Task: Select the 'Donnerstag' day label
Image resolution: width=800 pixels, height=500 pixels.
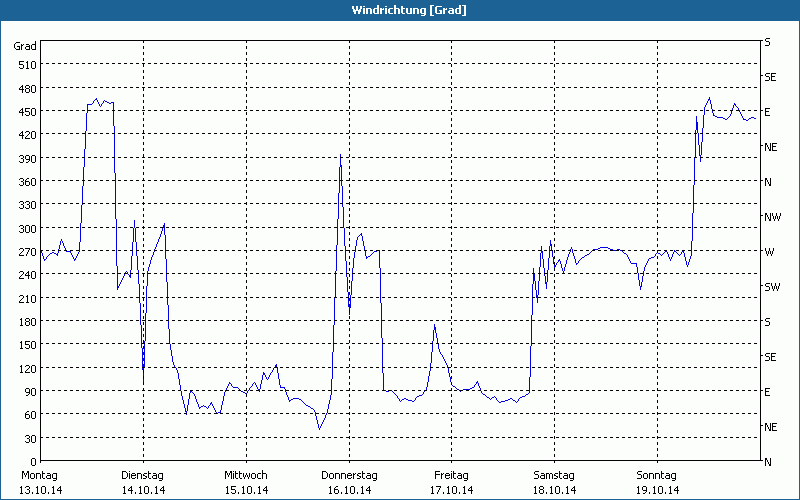Action: pyautogui.click(x=349, y=476)
